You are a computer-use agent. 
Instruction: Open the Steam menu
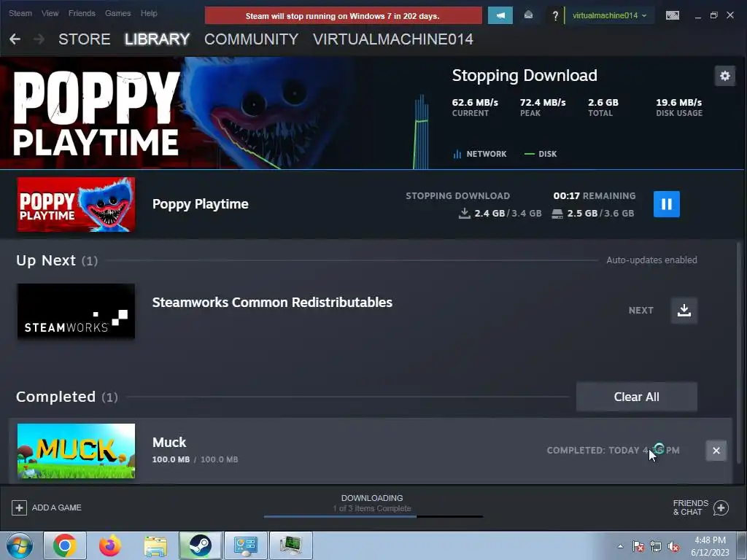point(20,13)
